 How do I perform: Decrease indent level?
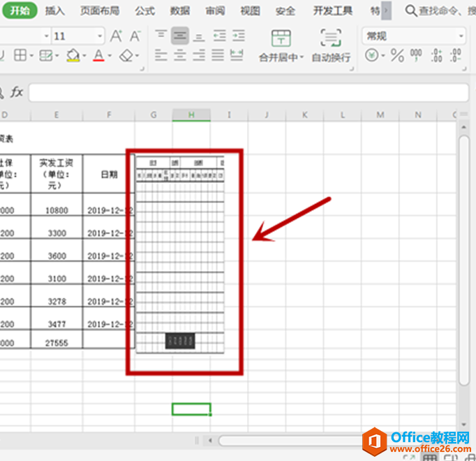tap(219, 36)
